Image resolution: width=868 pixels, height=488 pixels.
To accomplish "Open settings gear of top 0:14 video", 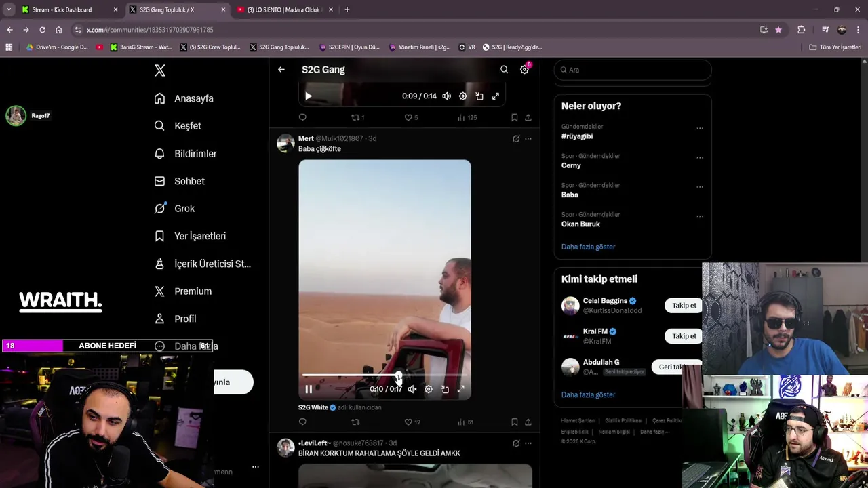I will point(462,96).
